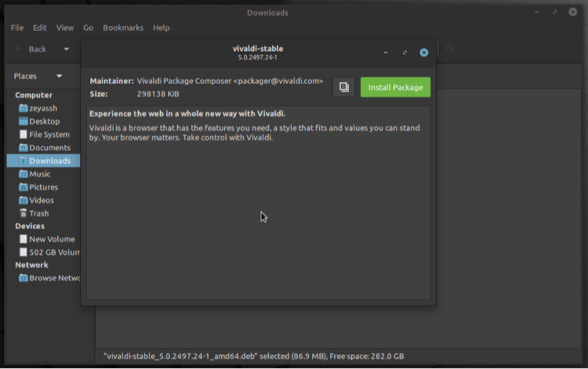Open the Bookmarks menu
Image resolution: width=588 pixels, height=369 pixels.
point(123,28)
